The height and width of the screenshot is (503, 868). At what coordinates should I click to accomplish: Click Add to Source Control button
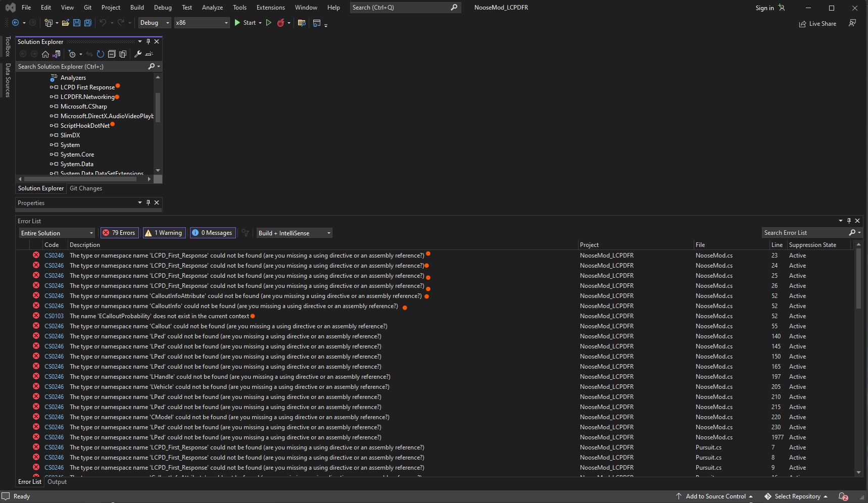point(715,496)
